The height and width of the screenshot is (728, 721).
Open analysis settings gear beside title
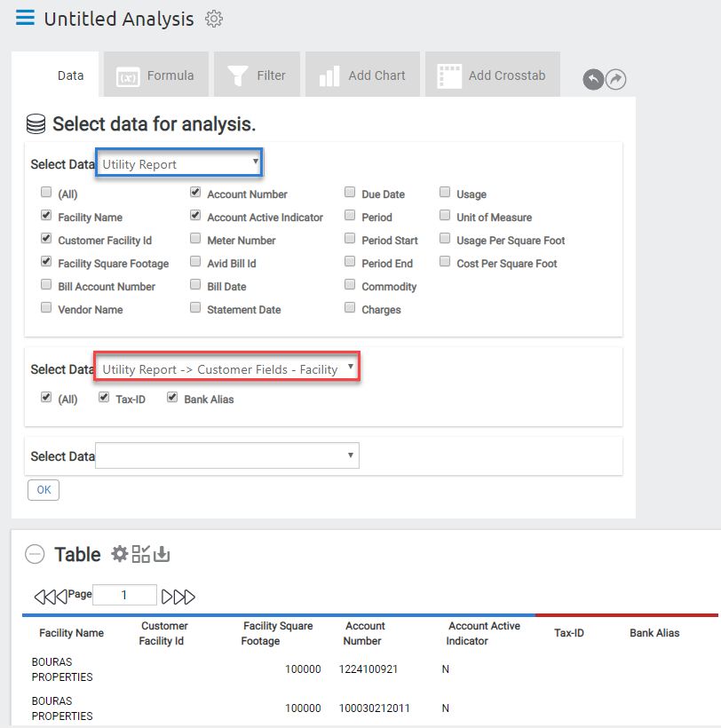[214, 19]
